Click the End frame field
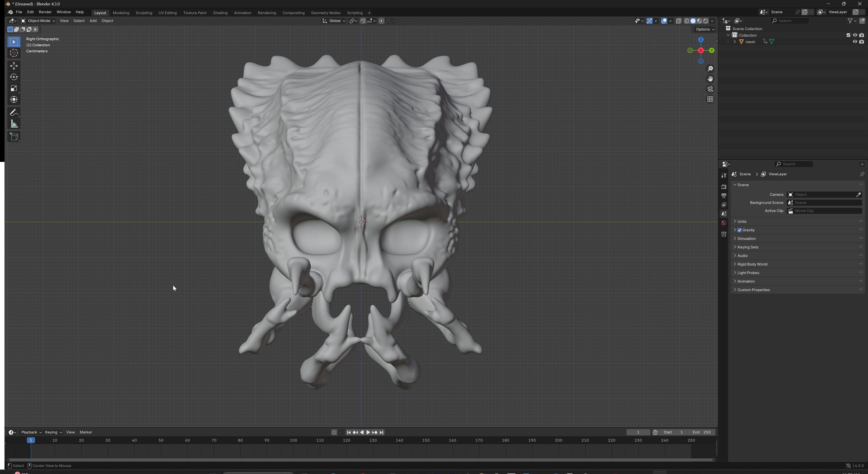868x474 pixels. [x=702, y=432]
